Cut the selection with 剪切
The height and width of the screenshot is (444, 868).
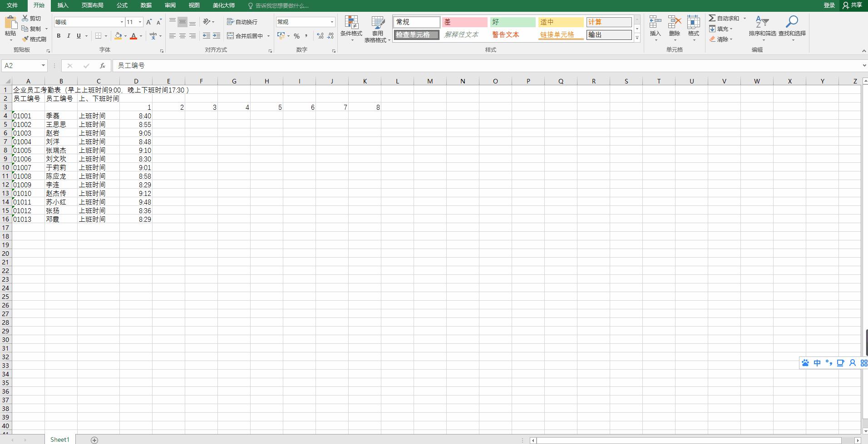coord(31,18)
